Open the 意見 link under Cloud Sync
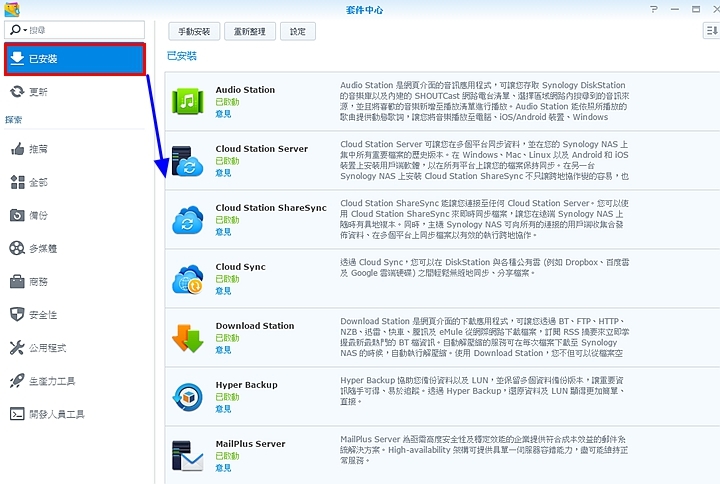Screen dimensions: 720x484 click(223, 291)
